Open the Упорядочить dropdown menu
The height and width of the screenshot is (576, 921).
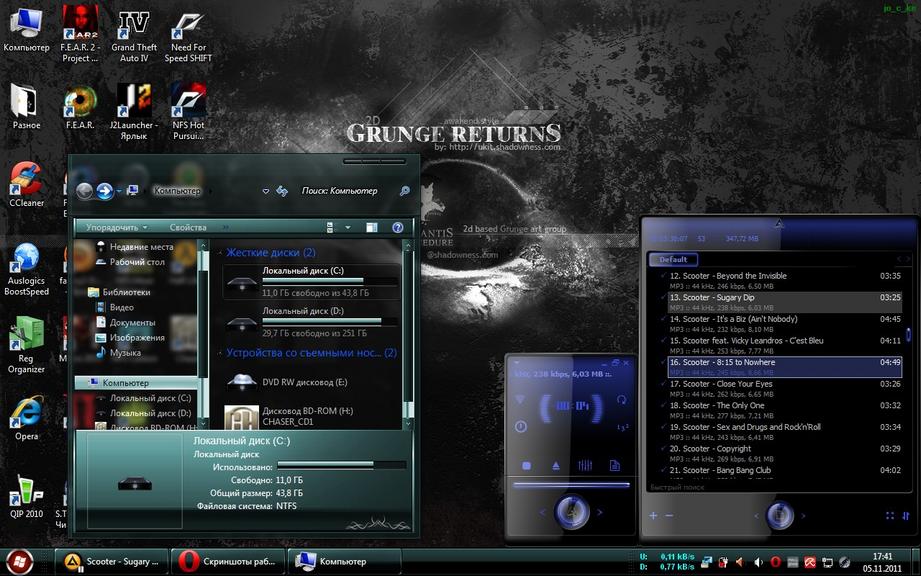coord(116,227)
